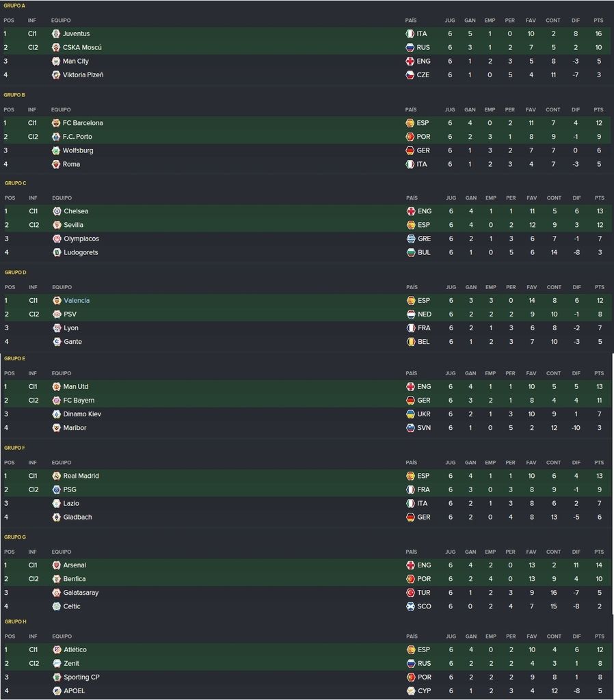Viewport: 614px width, 700px height.
Task: Click the Ukraine flag beside Dinamo Kiev
Action: (x=410, y=414)
